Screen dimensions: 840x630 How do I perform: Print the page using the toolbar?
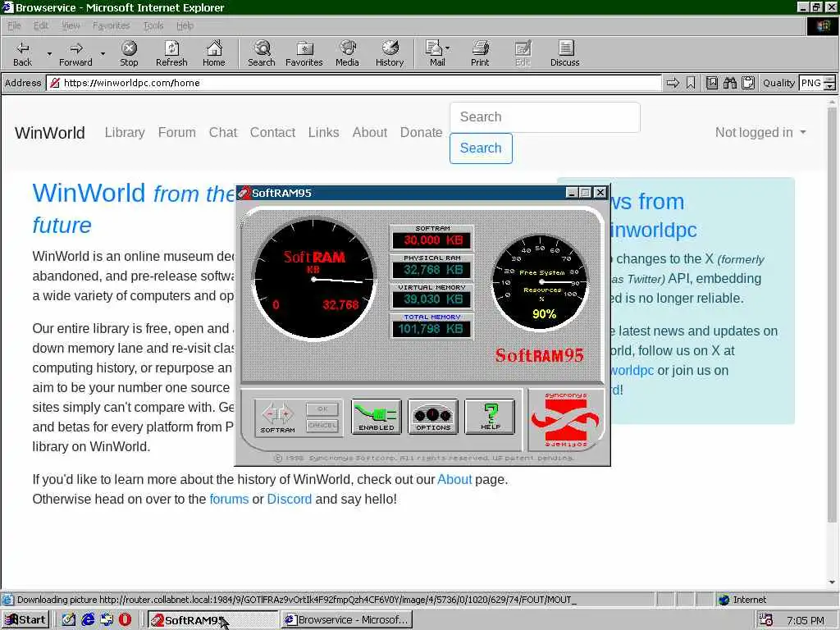click(480, 53)
